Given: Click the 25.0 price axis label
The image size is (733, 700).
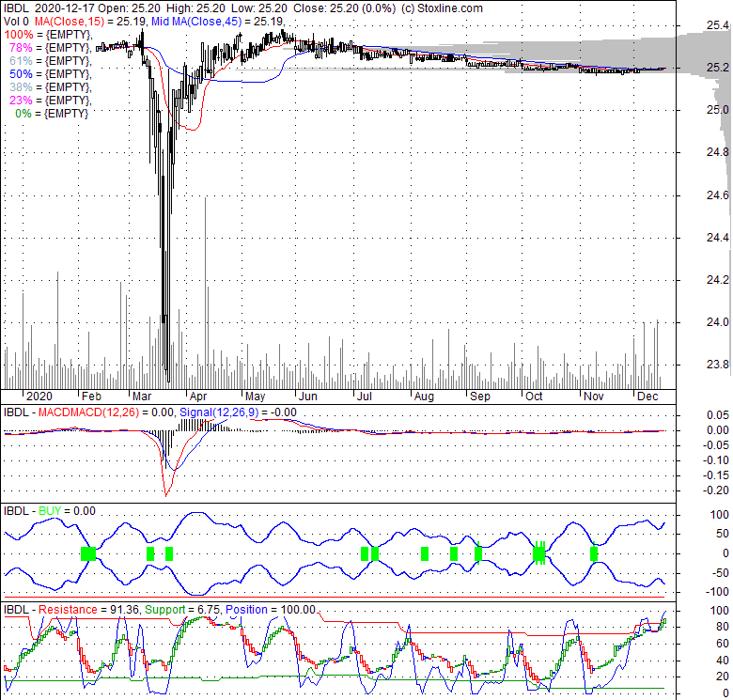Looking at the screenshot, I should coord(718,110).
